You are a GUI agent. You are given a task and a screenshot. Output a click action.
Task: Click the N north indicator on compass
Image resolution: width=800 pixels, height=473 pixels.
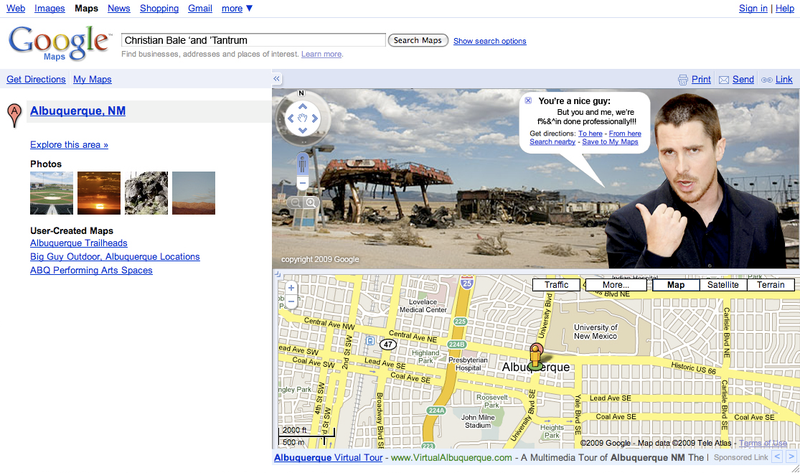tap(302, 93)
